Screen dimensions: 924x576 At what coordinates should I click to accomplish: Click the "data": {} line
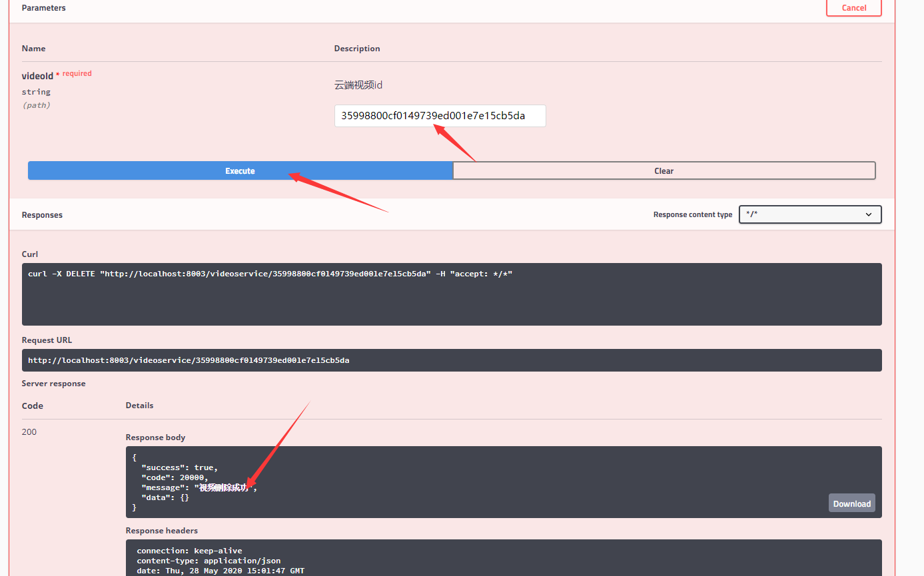point(165,497)
